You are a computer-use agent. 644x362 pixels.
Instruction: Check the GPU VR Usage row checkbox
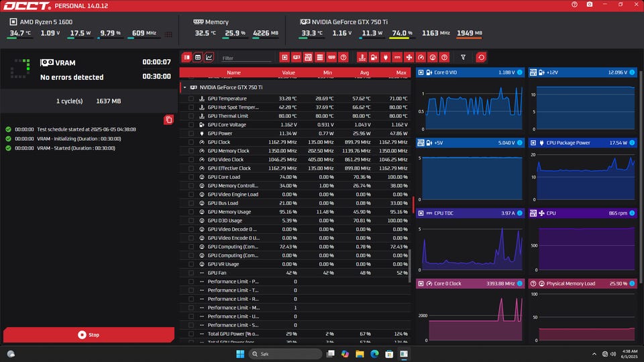[x=191, y=264]
